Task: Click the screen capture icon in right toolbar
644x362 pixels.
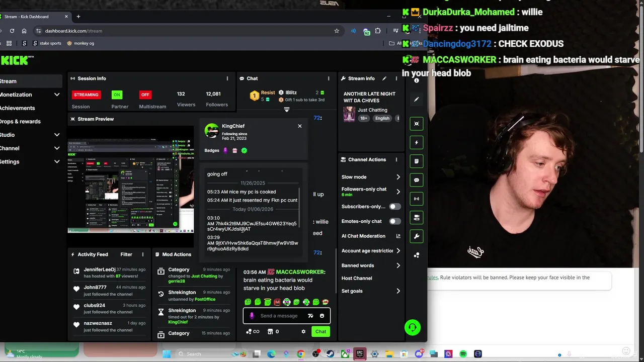Action: pyautogui.click(x=417, y=124)
